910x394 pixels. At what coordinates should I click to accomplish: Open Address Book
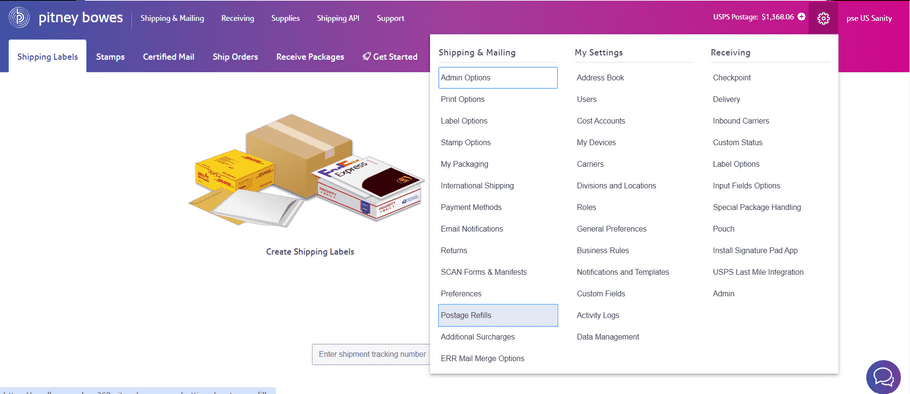pos(600,78)
